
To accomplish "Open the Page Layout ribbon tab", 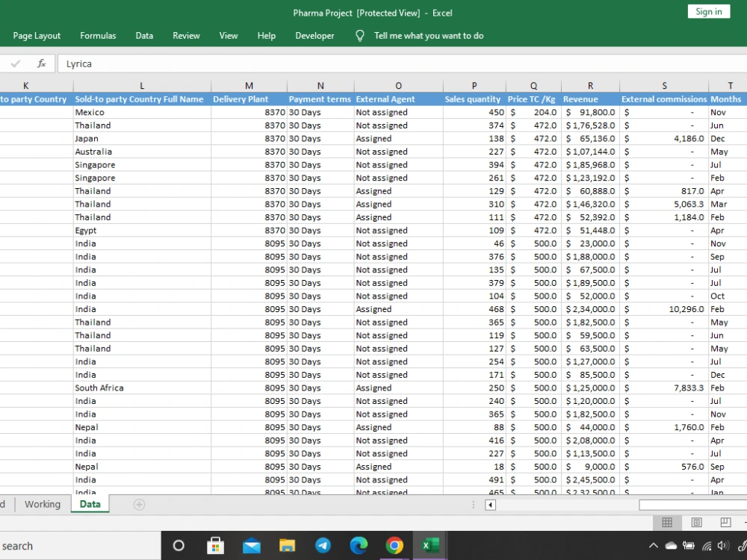I will coord(37,36).
